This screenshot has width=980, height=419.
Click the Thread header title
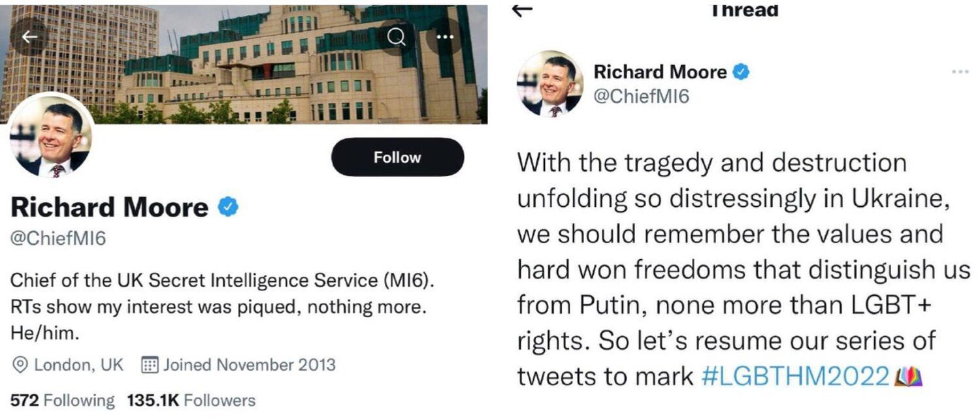click(745, 10)
